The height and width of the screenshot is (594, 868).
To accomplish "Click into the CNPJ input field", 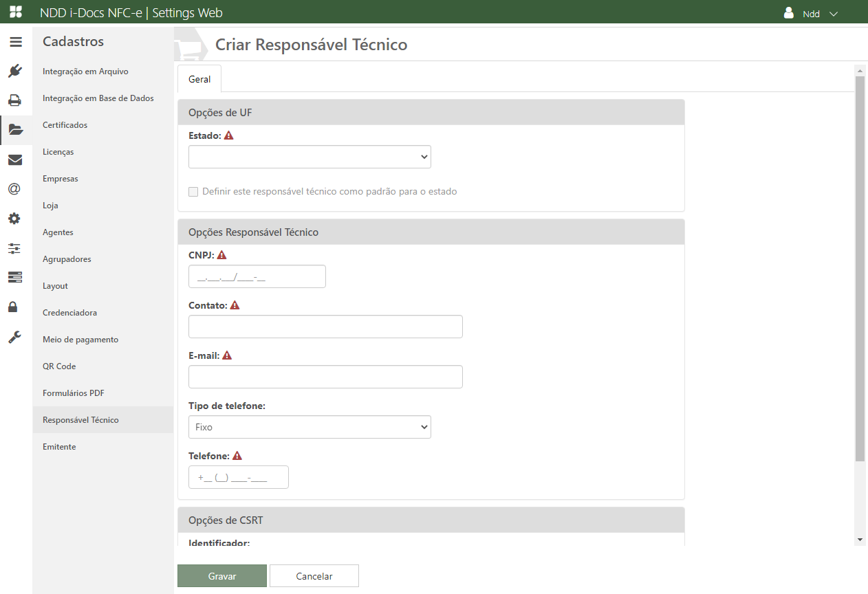I will [x=257, y=276].
